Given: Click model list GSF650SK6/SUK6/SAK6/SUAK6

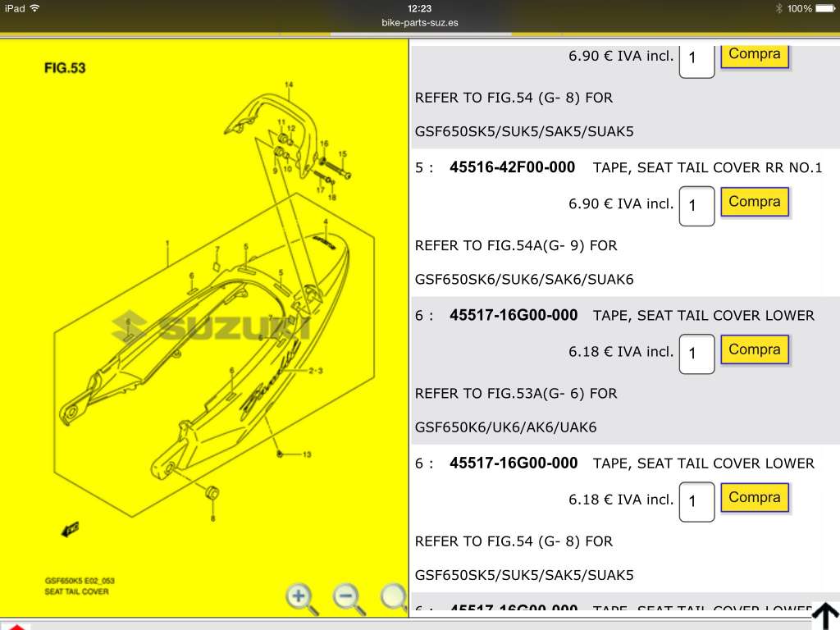Looking at the screenshot, I should [x=524, y=279].
